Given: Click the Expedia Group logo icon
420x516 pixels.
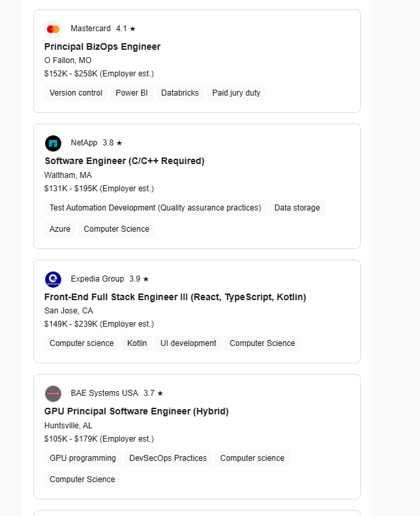Looking at the screenshot, I should point(53,279).
